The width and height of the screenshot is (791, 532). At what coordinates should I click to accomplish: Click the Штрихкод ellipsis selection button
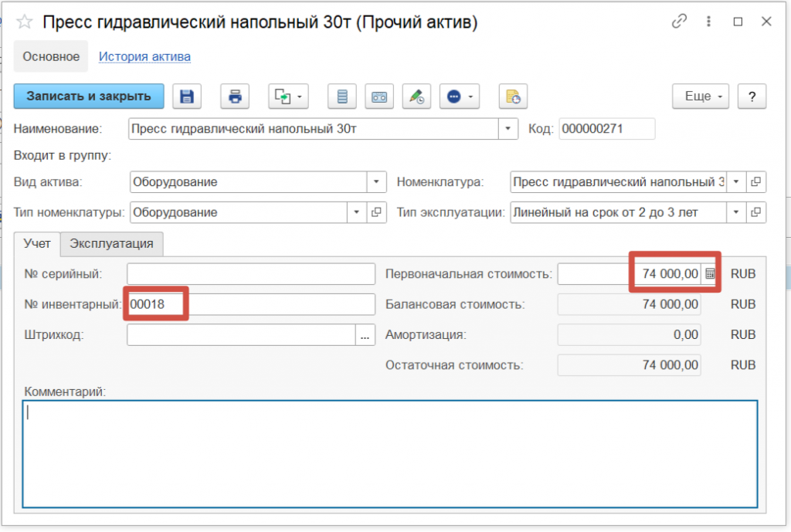365,334
